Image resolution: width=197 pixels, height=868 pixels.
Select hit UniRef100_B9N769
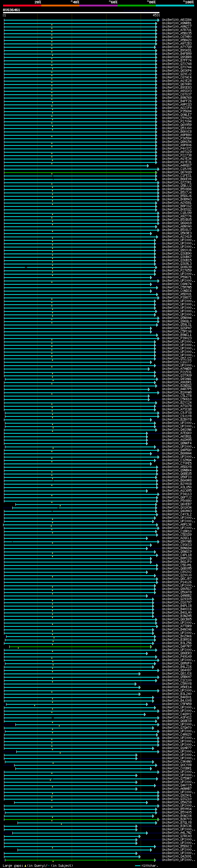(x=177, y=98)
